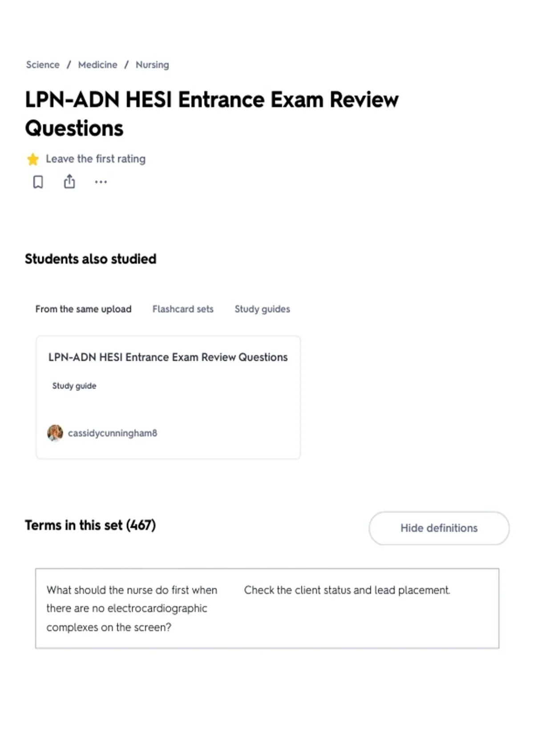Open cassidycunningham8 username link
The height and width of the screenshot is (756, 534).
tap(113, 433)
